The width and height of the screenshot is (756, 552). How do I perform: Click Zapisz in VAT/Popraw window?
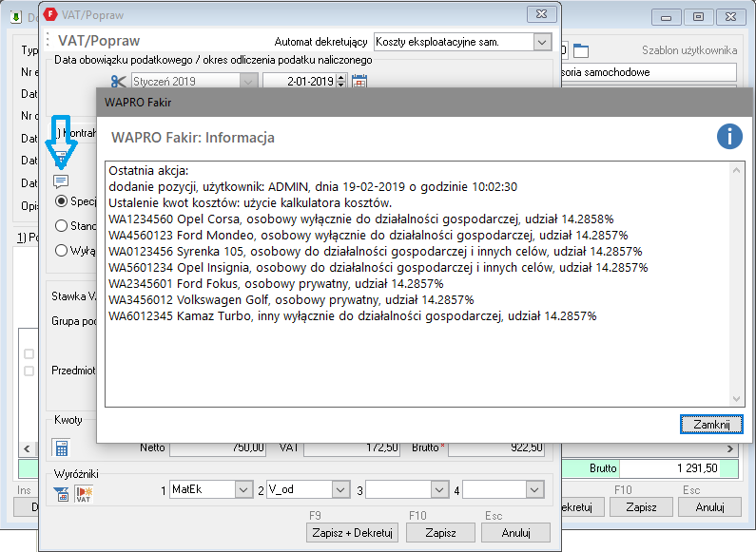coord(440,533)
